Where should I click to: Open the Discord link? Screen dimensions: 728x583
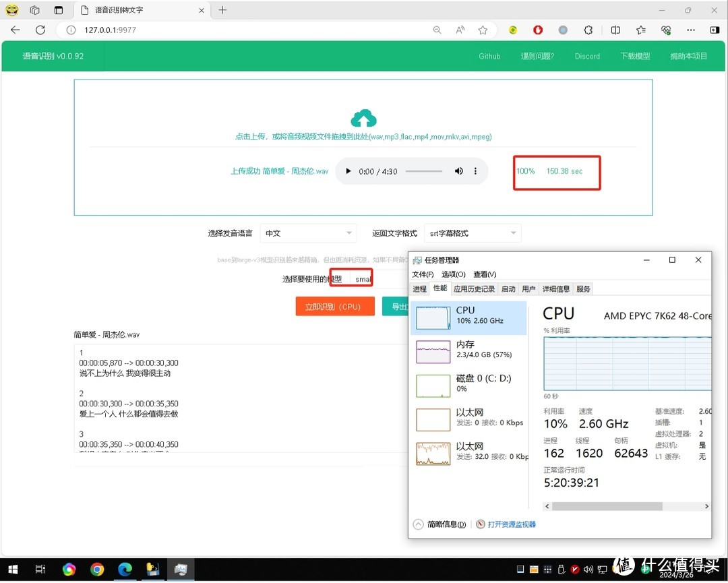point(587,56)
